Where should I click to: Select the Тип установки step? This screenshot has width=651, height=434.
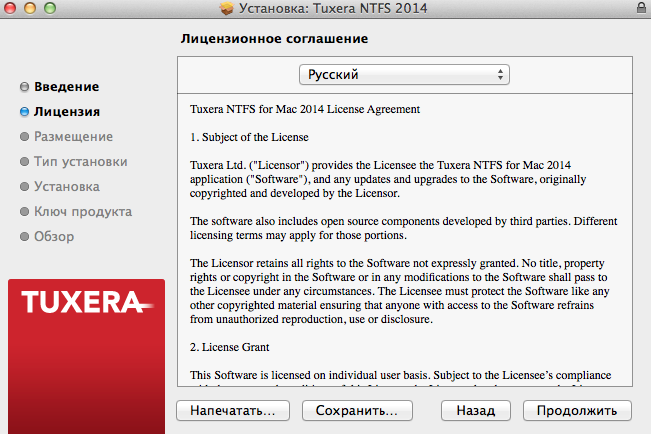pyautogui.click(x=81, y=161)
